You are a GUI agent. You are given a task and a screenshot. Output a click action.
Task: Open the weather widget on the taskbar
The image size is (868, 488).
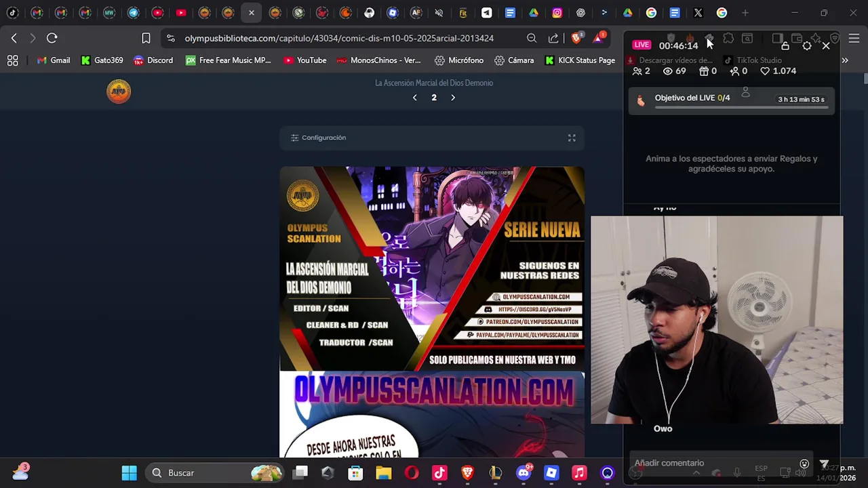click(20, 472)
